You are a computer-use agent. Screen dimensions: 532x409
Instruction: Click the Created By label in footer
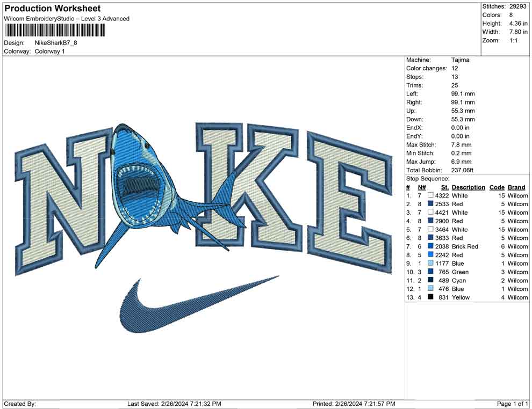coord(20,404)
